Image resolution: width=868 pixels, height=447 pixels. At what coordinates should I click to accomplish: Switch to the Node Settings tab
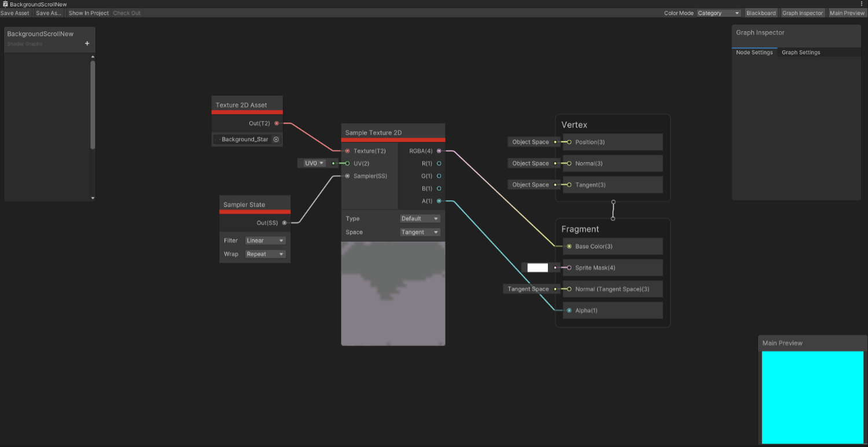[x=754, y=52]
